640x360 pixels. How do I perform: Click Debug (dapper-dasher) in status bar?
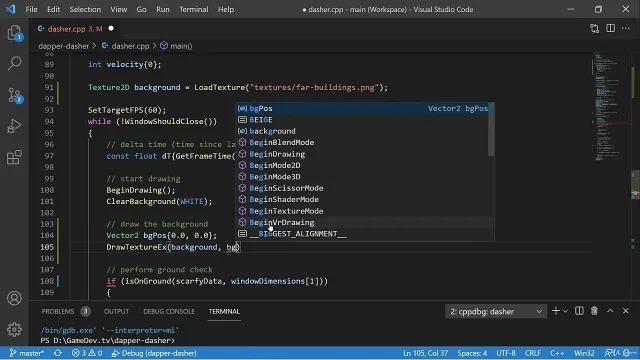tap(154, 353)
